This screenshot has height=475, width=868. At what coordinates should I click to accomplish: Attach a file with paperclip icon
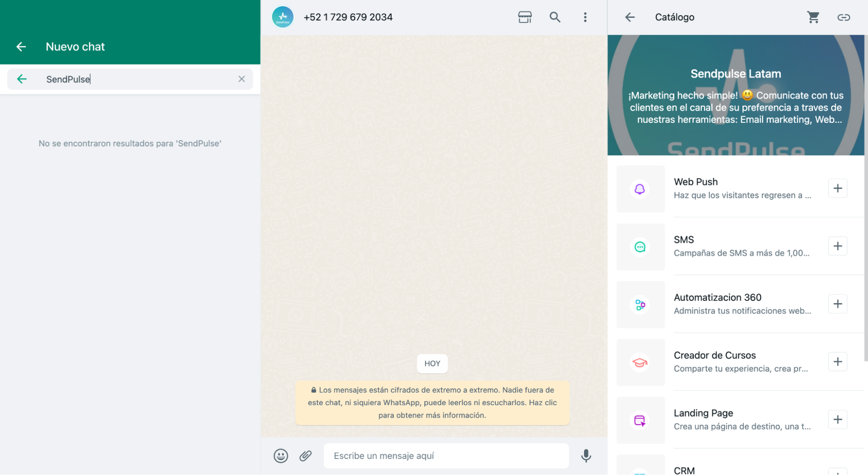tap(305, 455)
